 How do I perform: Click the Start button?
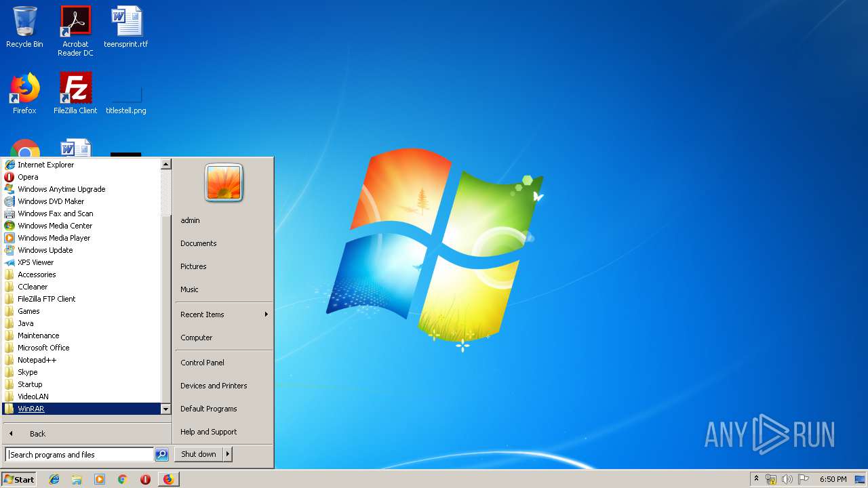[x=19, y=479]
